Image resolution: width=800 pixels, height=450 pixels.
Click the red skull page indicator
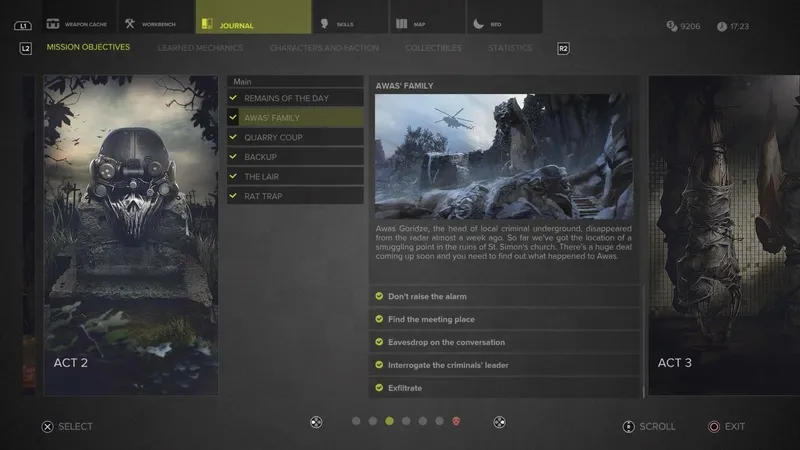[x=456, y=421]
